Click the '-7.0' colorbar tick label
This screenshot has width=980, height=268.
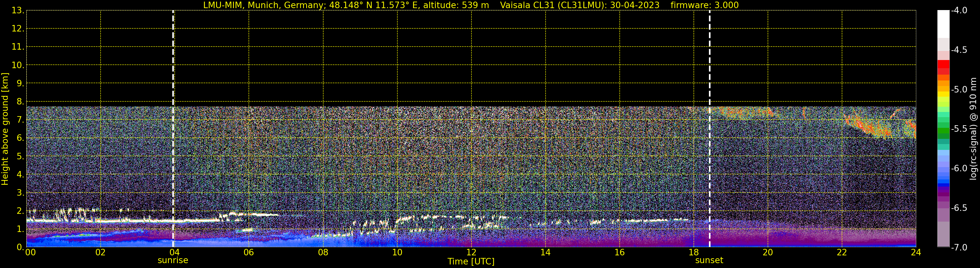pyautogui.click(x=959, y=248)
